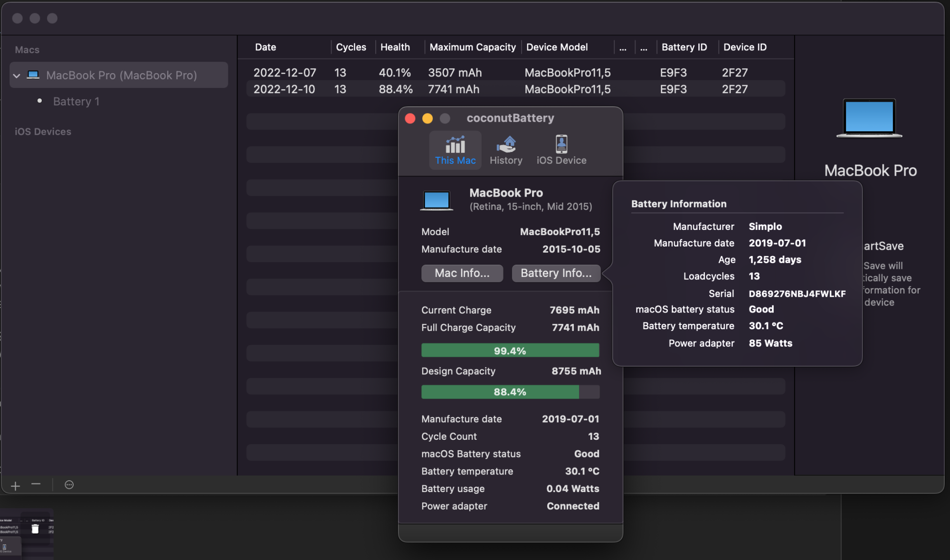Open Battery Info details
Viewport: 950px width, 560px height.
click(556, 273)
